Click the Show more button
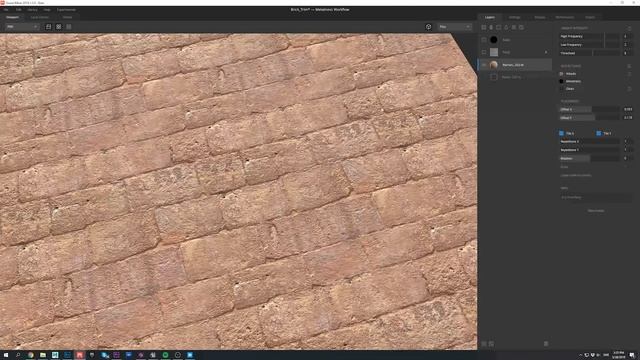The width and height of the screenshot is (640, 360). coord(596,211)
